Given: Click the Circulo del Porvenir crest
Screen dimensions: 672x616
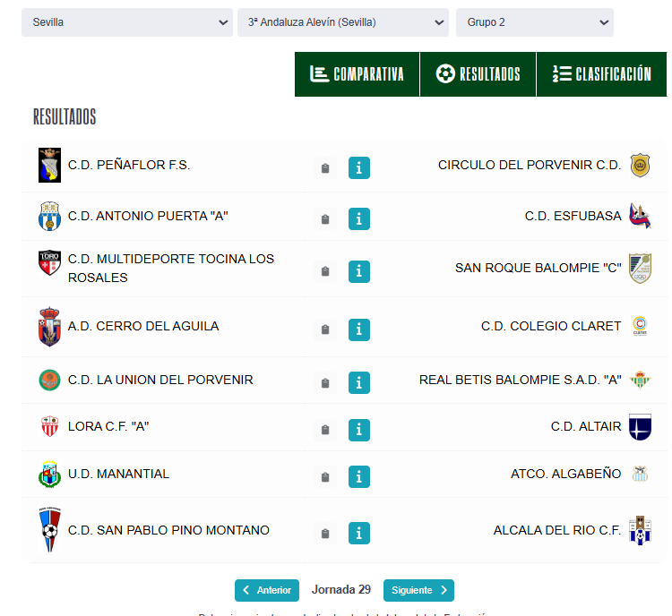Looking at the screenshot, I should tap(640, 165).
